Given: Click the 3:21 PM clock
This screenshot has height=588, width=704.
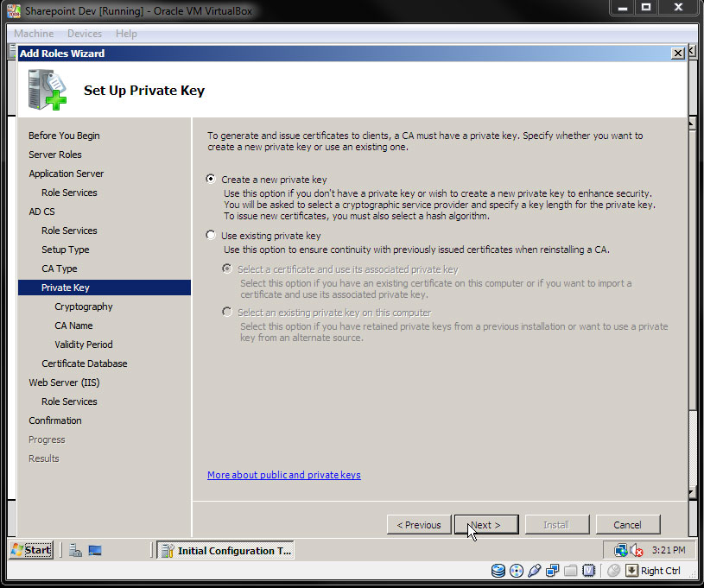Looking at the screenshot, I should pyautogui.click(x=669, y=550).
